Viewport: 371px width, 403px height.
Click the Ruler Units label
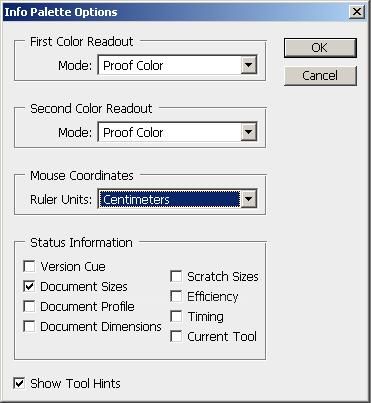61,200
